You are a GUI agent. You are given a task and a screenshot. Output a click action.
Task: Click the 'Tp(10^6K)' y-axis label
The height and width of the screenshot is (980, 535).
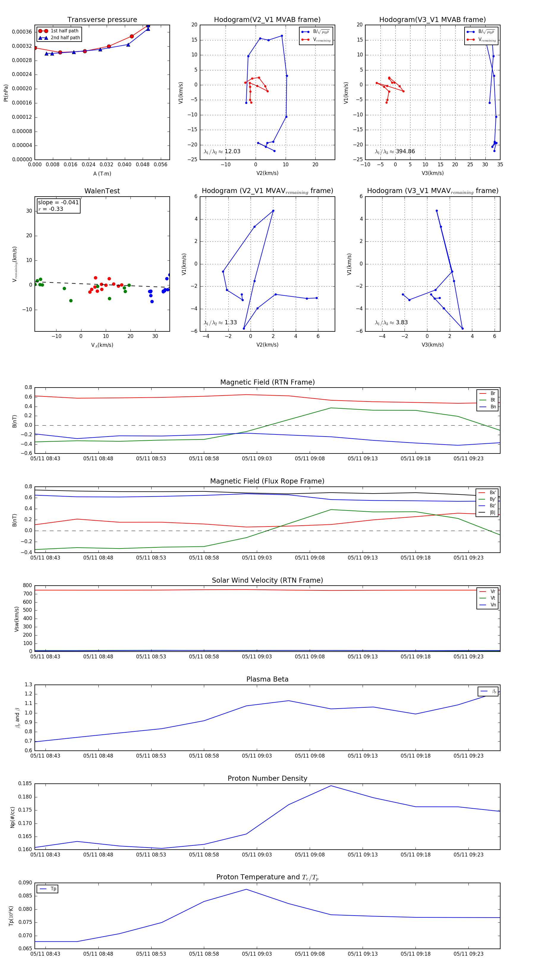coord(11,916)
